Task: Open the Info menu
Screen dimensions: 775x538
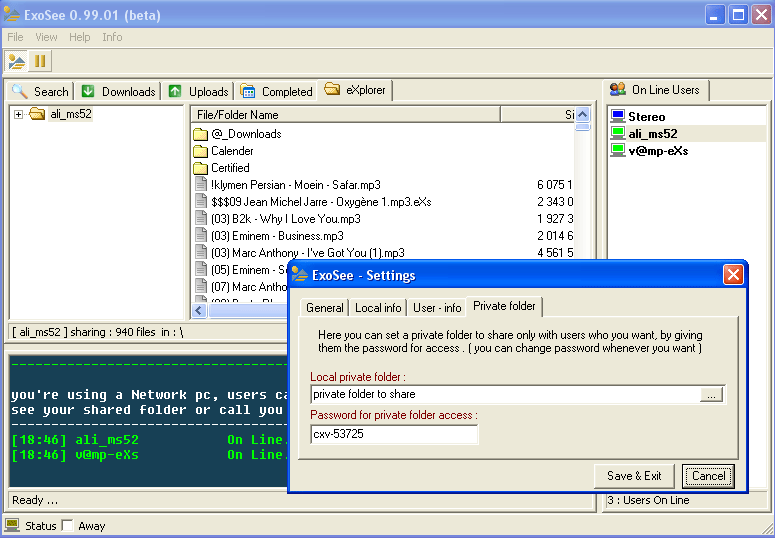Action: click(112, 37)
